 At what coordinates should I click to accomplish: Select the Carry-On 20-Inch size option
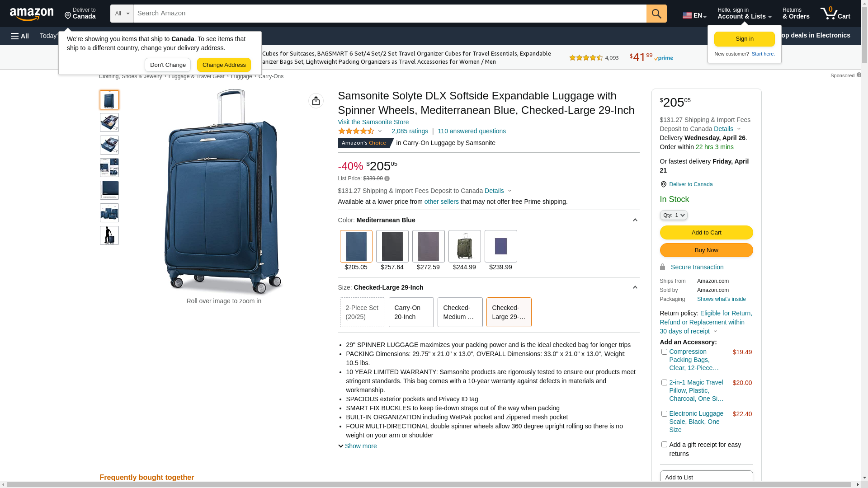coord(411,312)
